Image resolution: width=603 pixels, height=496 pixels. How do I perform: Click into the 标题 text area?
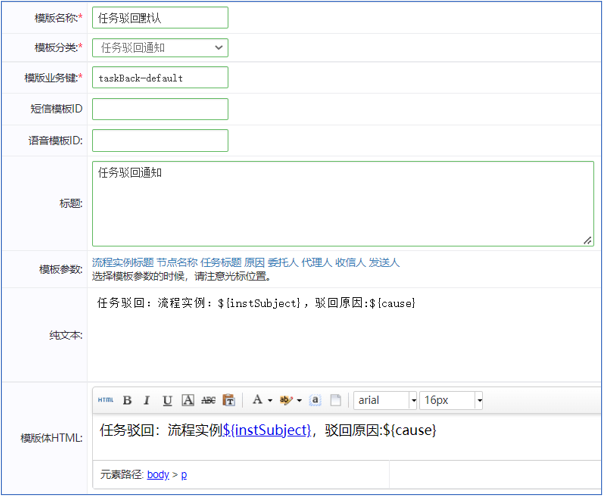[x=342, y=203]
